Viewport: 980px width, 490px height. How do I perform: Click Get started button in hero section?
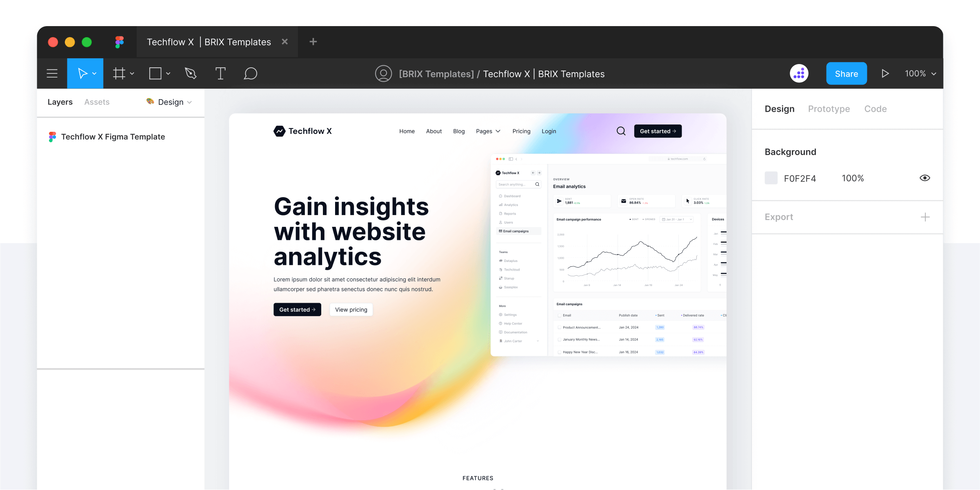click(298, 309)
